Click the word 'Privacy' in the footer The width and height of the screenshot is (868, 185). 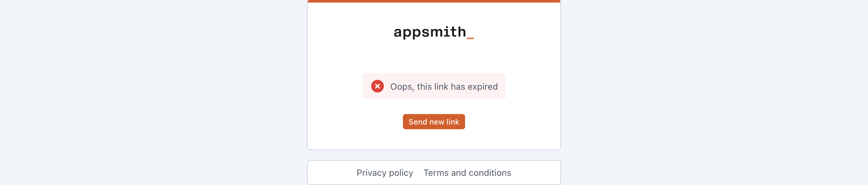coord(371,173)
